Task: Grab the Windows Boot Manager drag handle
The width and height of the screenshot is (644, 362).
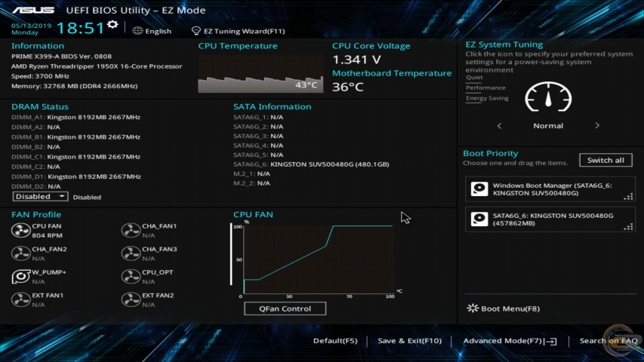Action: coord(628,197)
